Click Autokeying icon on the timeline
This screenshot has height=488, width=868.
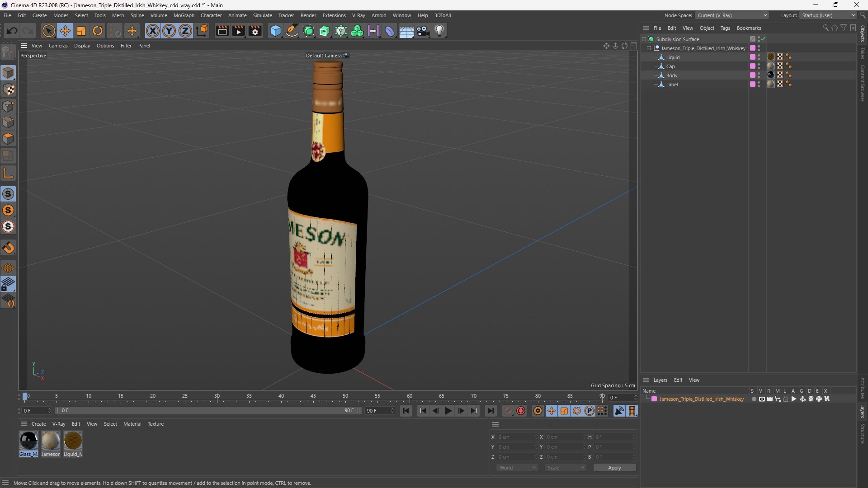click(x=521, y=411)
